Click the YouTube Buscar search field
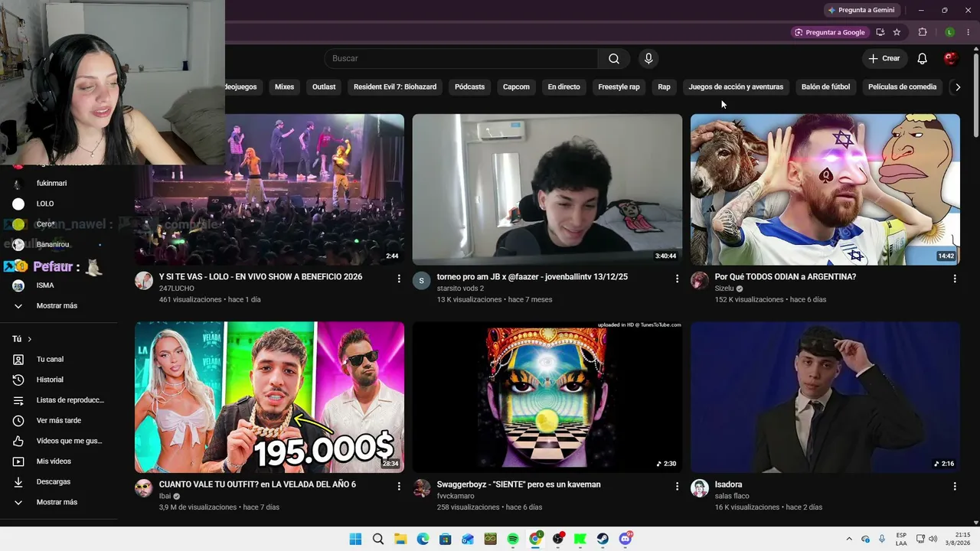The width and height of the screenshot is (980, 551). pos(461,59)
